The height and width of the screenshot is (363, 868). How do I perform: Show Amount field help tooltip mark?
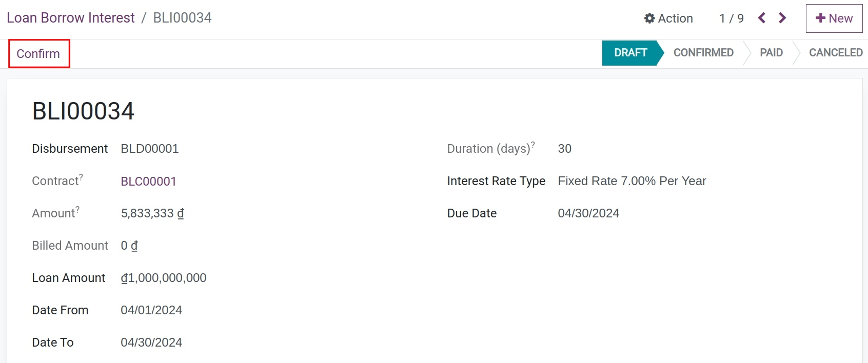click(77, 209)
